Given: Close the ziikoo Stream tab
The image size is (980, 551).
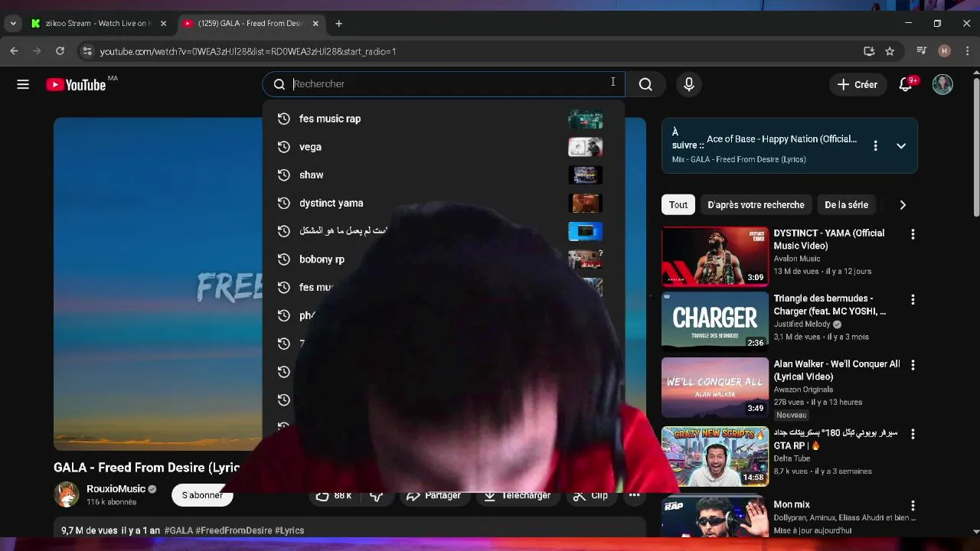Looking at the screenshot, I should click(x=163, y=24).
